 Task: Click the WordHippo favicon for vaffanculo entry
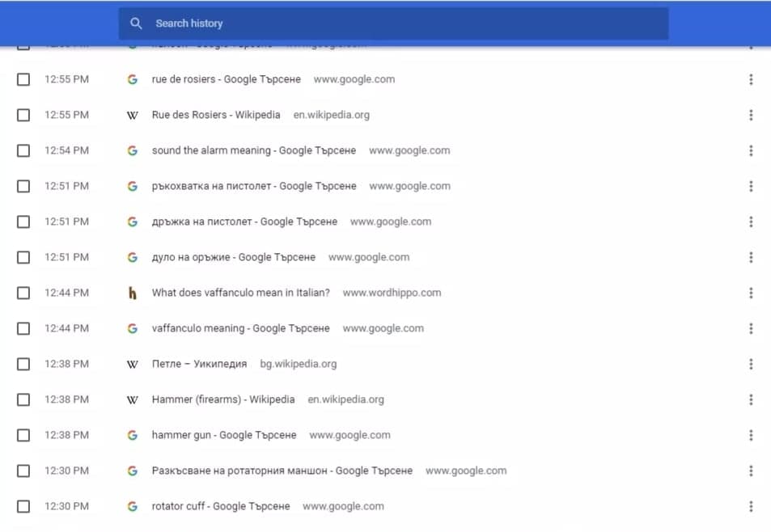(133, 293)
